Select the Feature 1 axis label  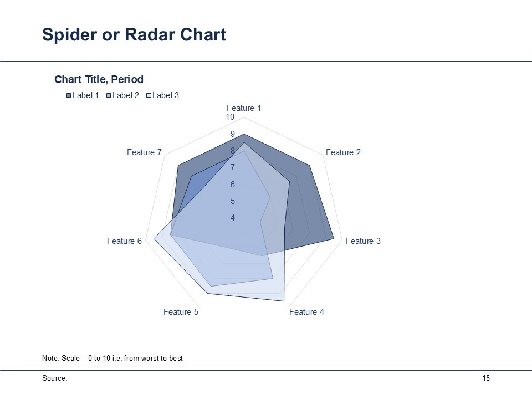(x=244, y=108)
